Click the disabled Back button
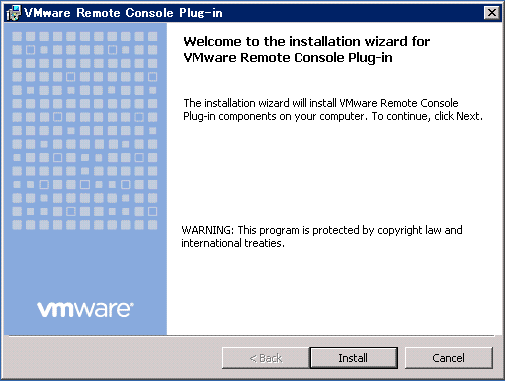This screenshot has width=505, height=381. point(266,358)
